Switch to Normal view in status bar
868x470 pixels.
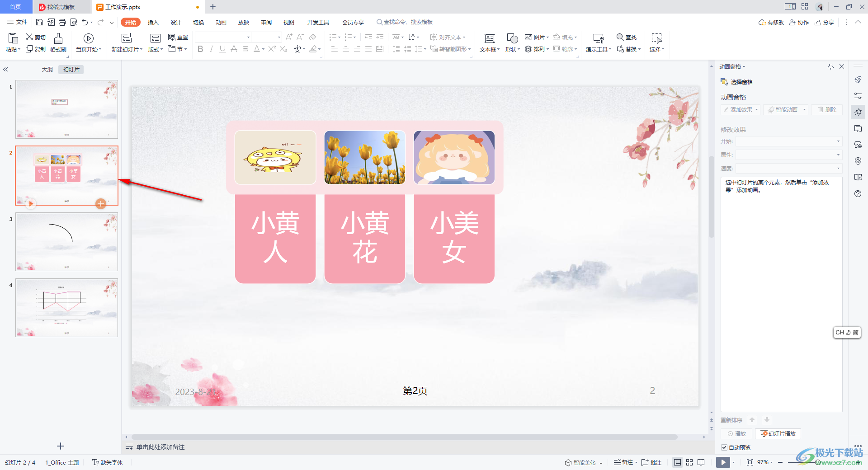pyautogui.click(x=677, y=462)
